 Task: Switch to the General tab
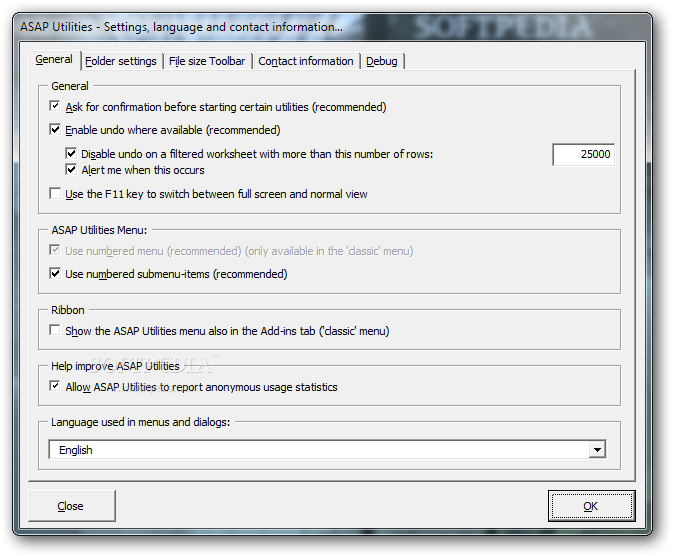tap(54, 60)
